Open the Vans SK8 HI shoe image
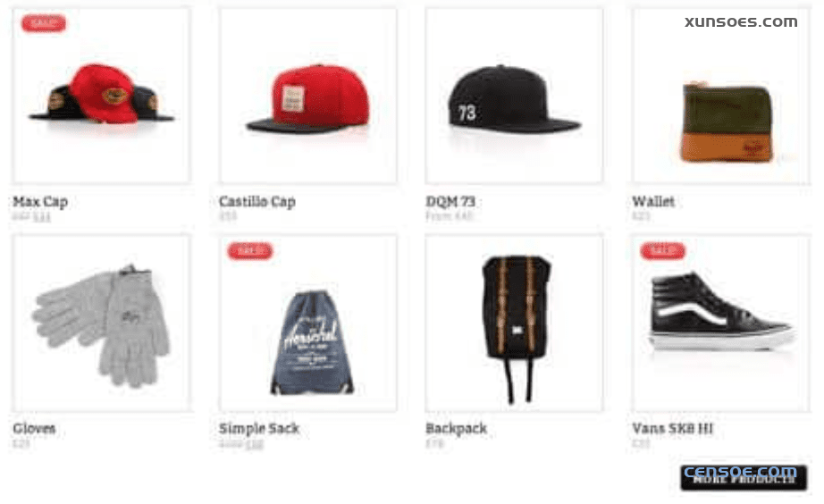 coord(721,323)
